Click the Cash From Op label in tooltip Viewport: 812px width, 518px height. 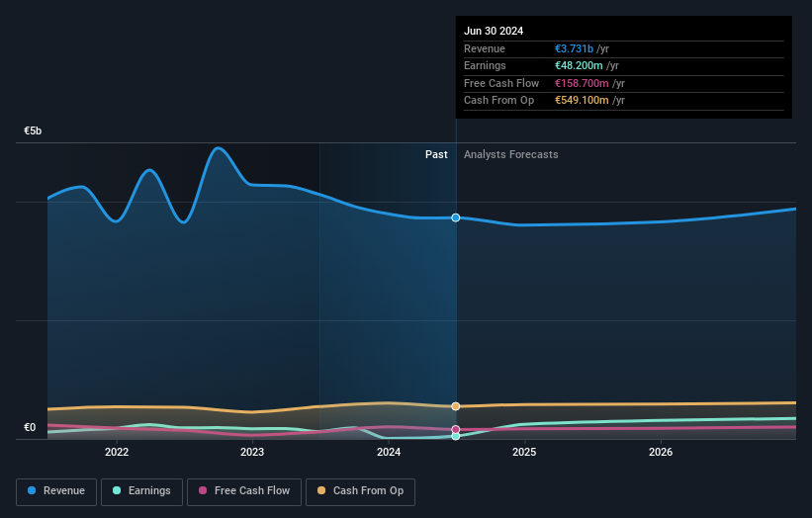pos(498,101)
